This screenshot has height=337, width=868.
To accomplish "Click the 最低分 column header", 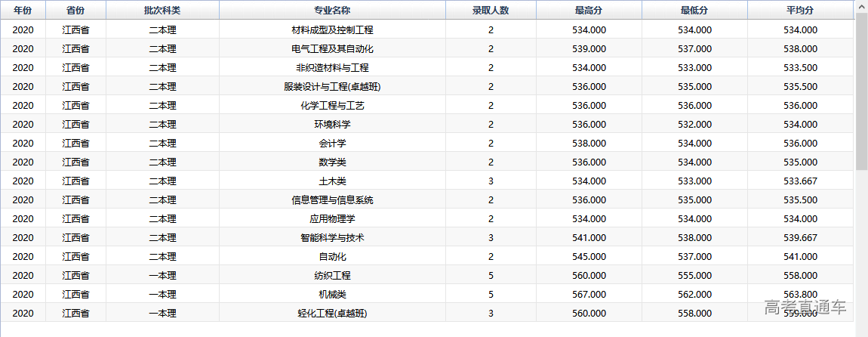I will [x=694, y=10].
